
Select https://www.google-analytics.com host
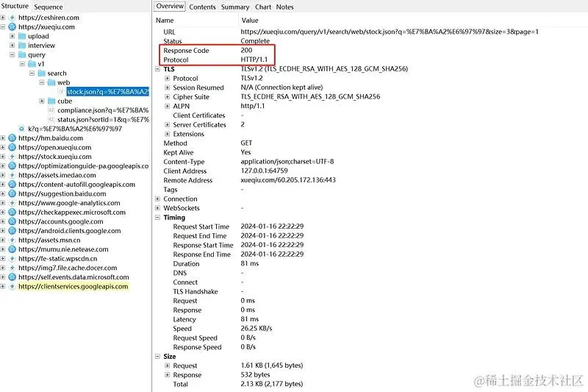(x=69, y=203)
